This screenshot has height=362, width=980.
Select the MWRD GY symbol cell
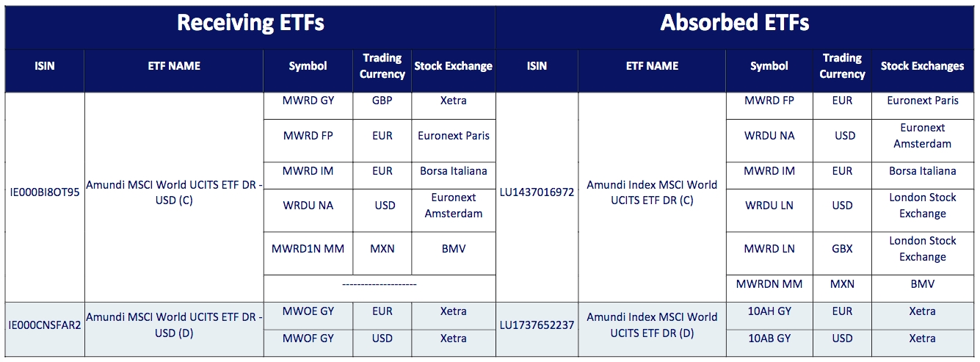(x=308, y=101)
